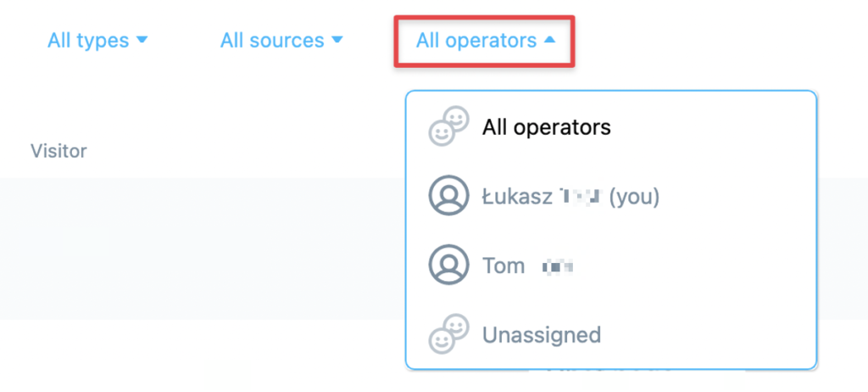Click Łukasz's profile avatar icon
Screen dimensions: 868x392
click(x=449, y=196)
